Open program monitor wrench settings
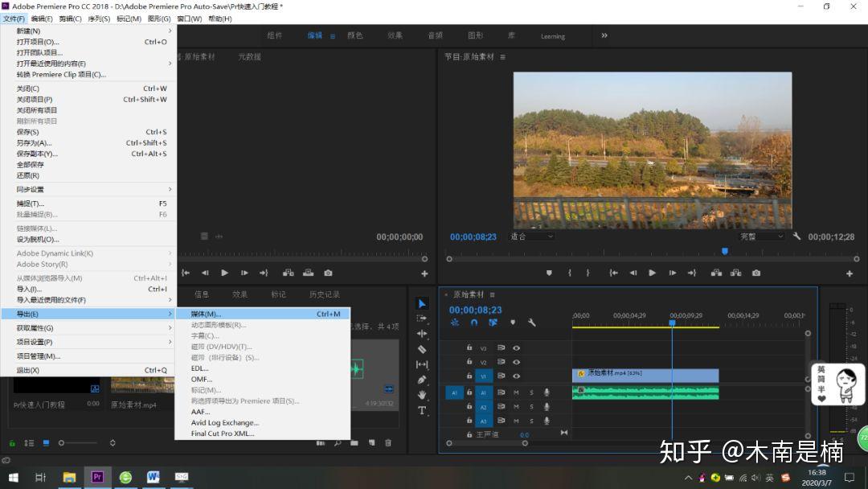868x489 pixels. coord(796,236)
